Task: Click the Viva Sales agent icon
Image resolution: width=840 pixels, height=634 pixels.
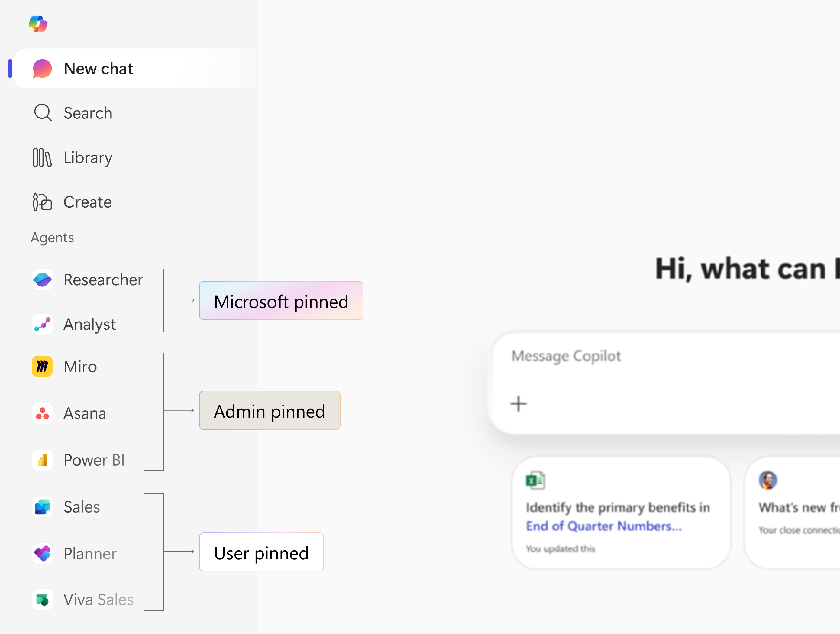Action: pos(42,600)
